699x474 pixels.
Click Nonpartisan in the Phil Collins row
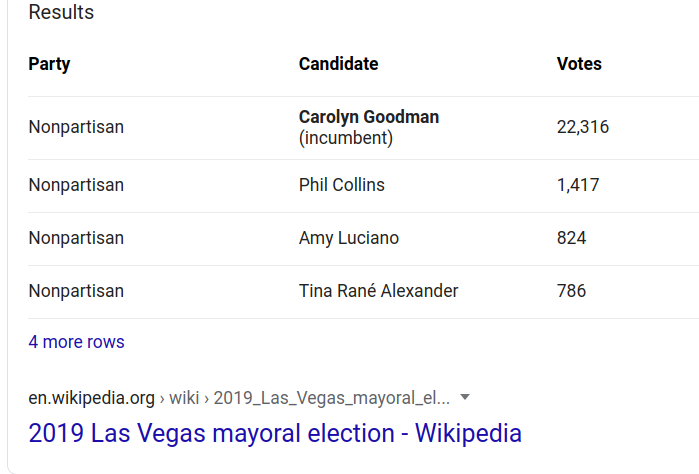[76, 185]
